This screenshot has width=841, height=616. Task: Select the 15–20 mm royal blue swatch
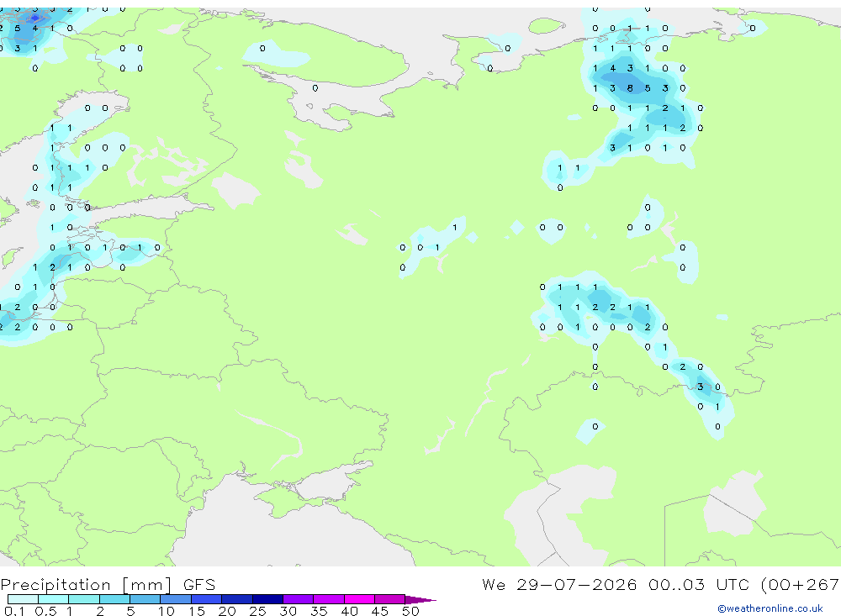[x=207, y=599]
